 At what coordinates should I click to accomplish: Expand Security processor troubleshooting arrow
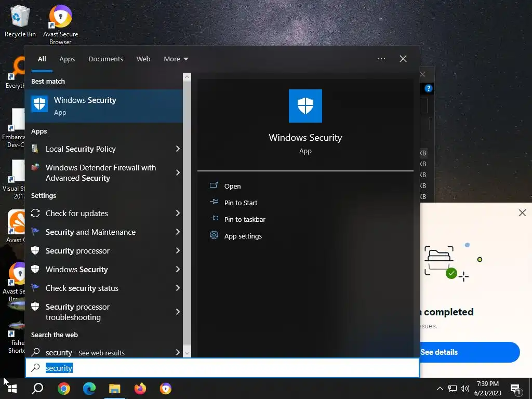tap(178, 312)
